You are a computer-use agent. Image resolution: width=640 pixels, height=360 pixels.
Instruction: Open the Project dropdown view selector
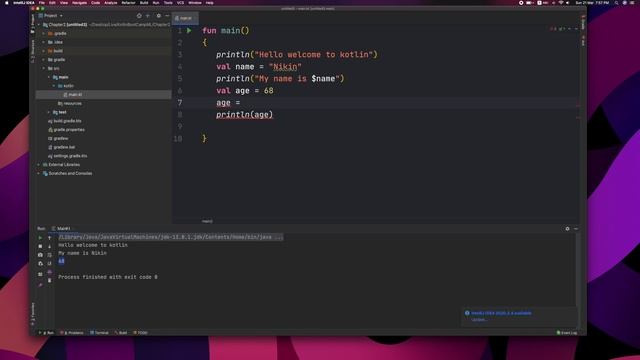[51, 16]
